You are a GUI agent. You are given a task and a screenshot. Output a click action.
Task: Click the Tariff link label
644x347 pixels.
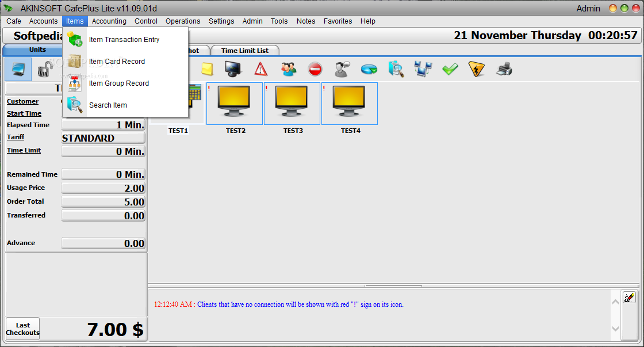tap(15, 137)
